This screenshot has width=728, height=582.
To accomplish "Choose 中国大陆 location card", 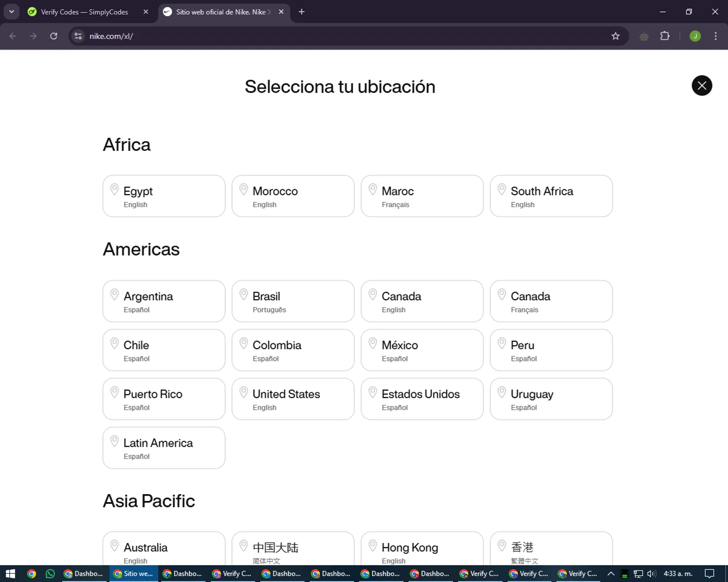I will coord(293,549).
